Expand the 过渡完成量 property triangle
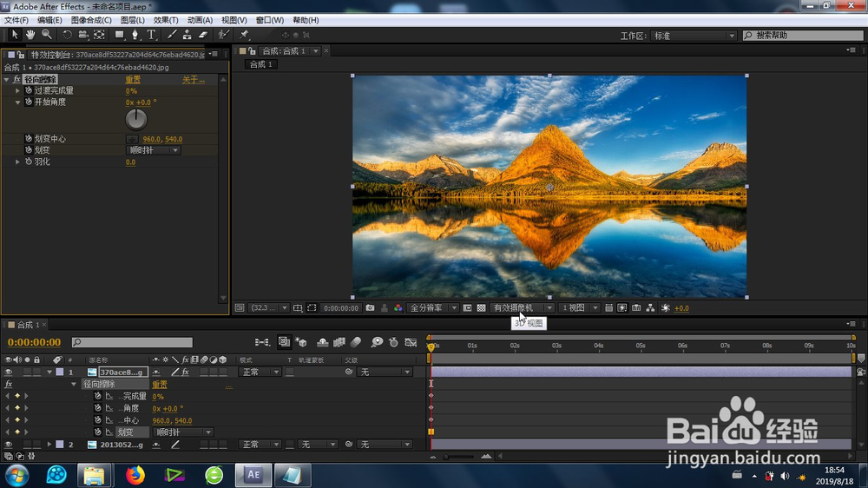 [17, 90]
